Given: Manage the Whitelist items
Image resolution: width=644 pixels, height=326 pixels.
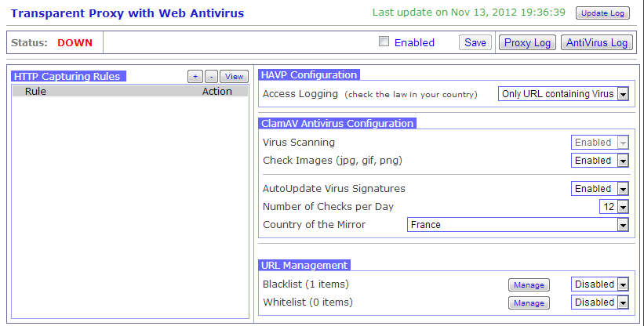Looking at the screenshot, I should (529, 302).
